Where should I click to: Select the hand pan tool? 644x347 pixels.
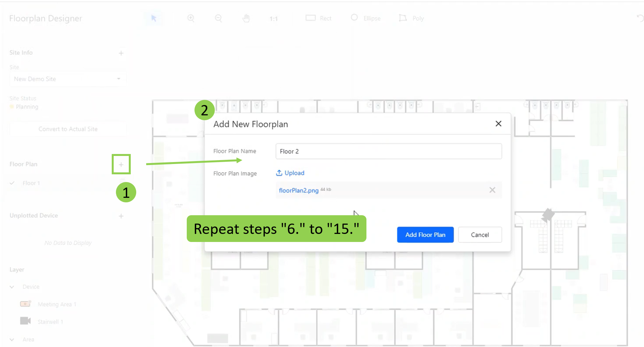(x=246, y=18)
